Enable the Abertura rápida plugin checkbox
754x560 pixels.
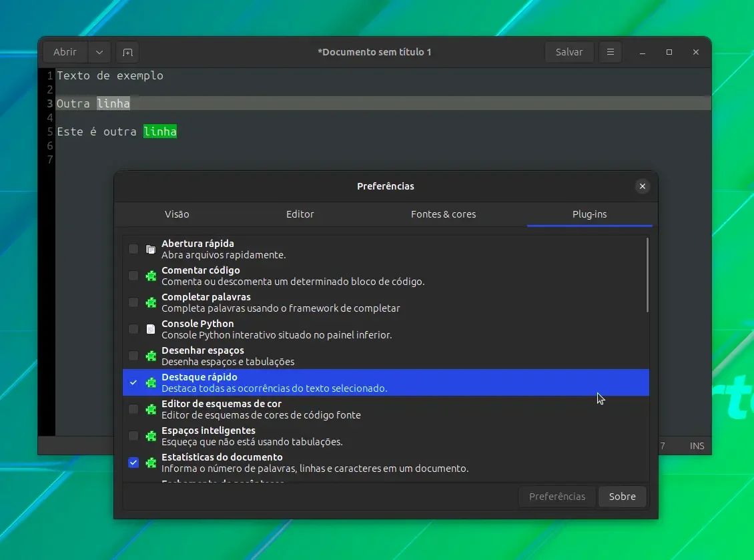click(133, 249)
